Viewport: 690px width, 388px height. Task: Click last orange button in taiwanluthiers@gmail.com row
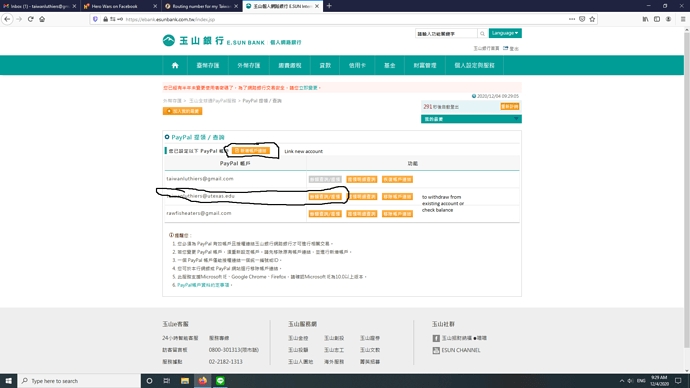[397, 179]
